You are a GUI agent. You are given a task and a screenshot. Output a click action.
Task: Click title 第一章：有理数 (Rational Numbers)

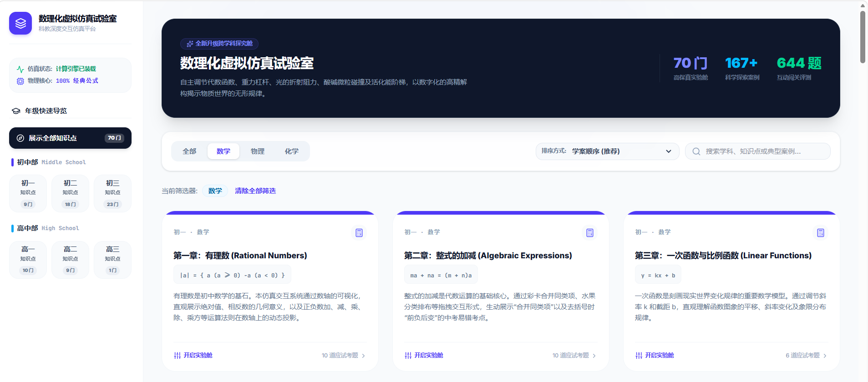click(240, 256)
